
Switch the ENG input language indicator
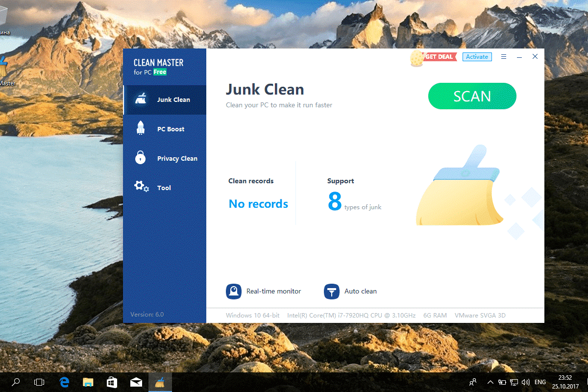coord(540,382)
